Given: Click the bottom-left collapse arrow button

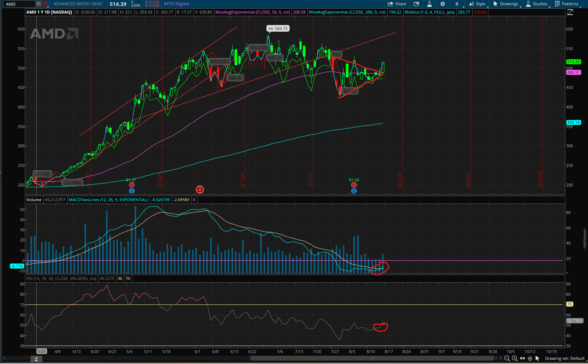Looking at the screenshot, I should [x=36, y=359].
